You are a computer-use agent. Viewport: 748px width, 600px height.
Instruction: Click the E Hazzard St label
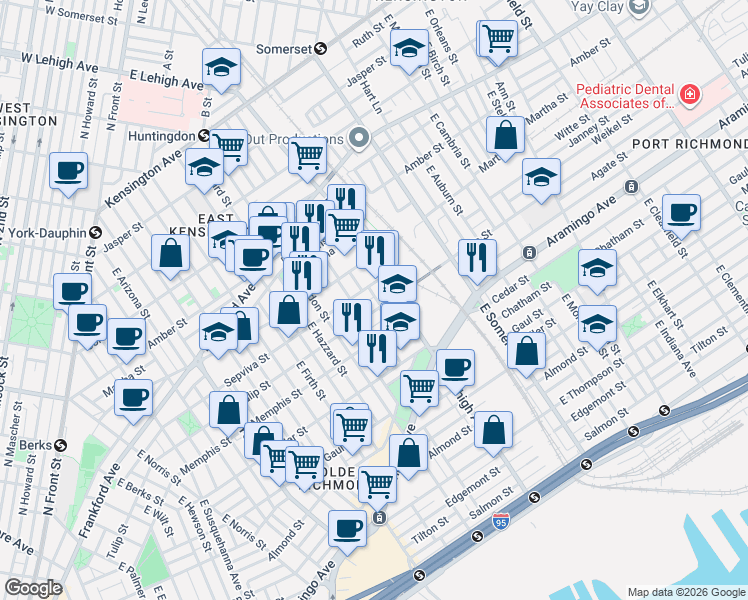coord(327,348)
